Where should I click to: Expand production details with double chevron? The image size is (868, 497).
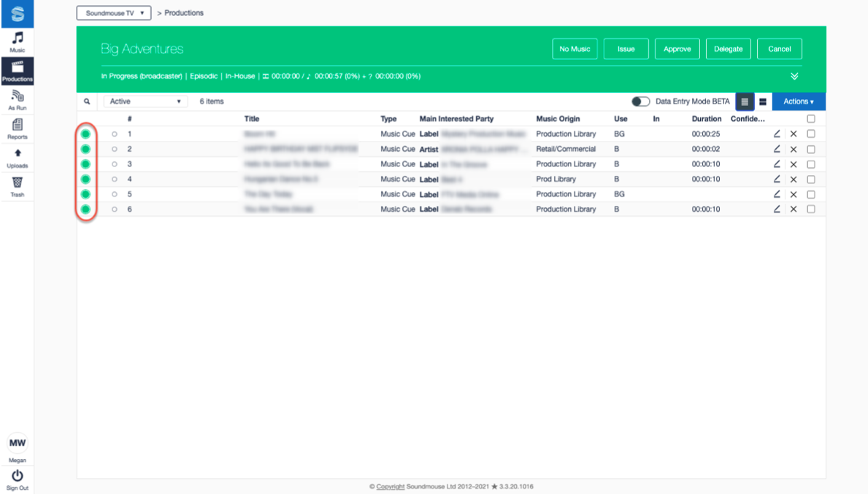(x=794, y=77)
